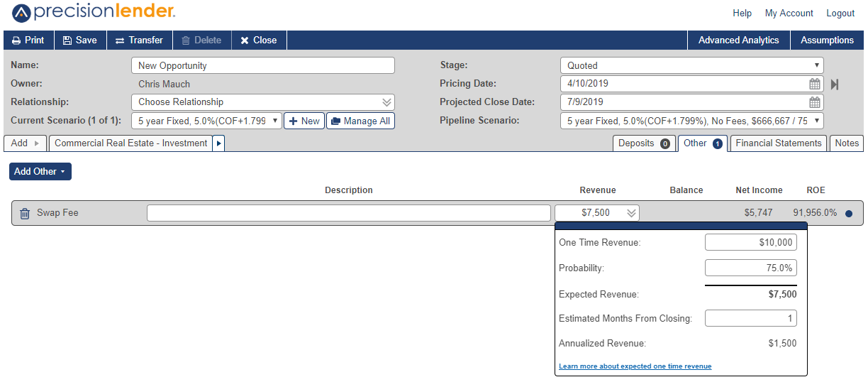Open the Financial Statements tab

[x=779, y=143]
